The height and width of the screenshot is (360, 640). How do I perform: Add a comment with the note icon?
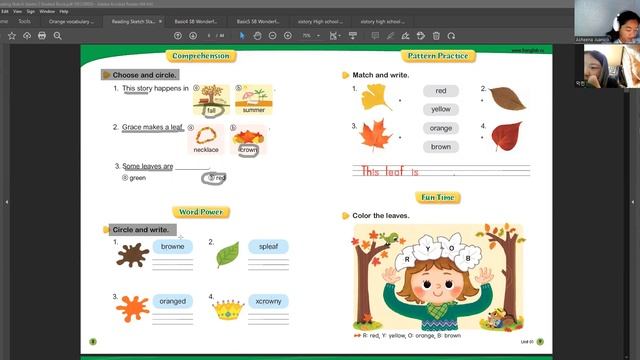[375, 36]
